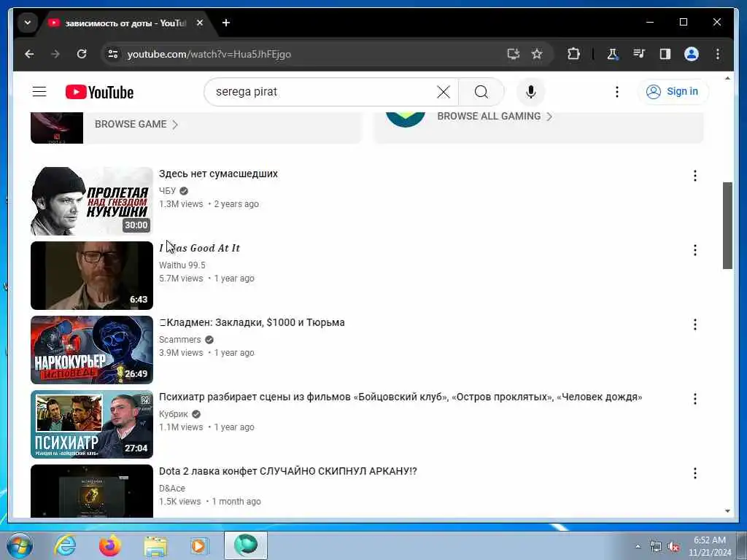
Task: Open video 'Кладмен: Закладки, $1000 и Тюрьма'
Action: (252, 322)
